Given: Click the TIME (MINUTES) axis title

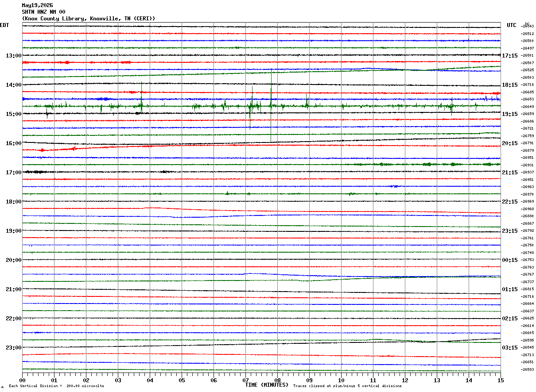Looking at the screenshot, I should coord(267,385).
